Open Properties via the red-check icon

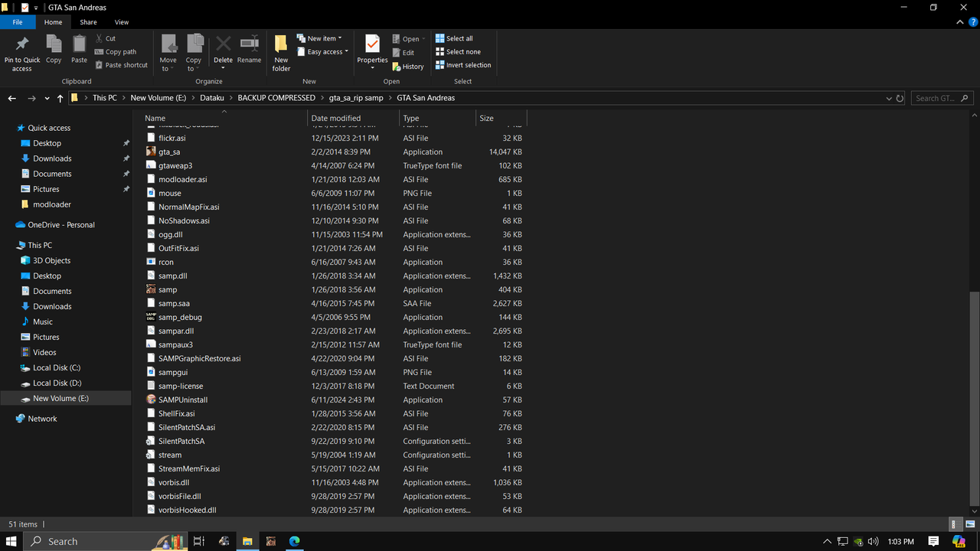coord(372,43)
